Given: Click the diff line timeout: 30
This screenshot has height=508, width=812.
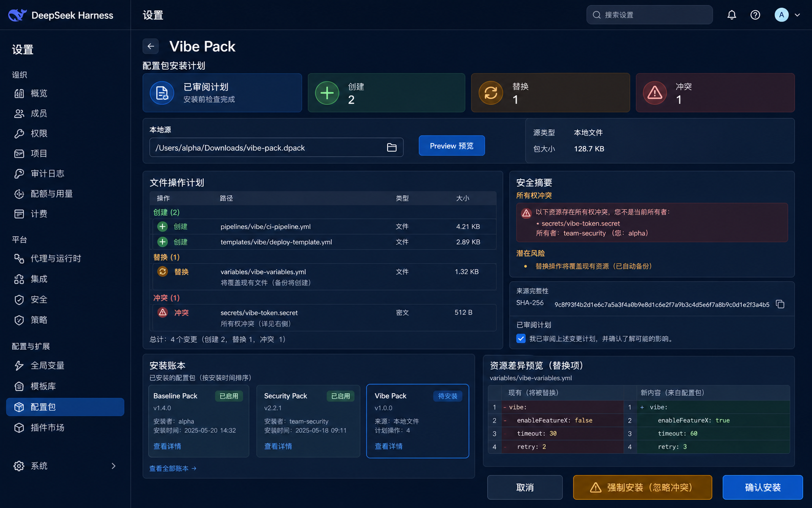Looking at the screenshot, I should tap(537, 434).
